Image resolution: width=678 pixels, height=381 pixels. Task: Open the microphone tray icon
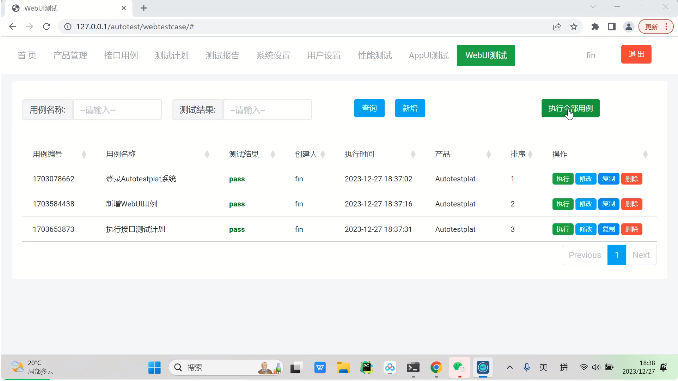(527, 368)
